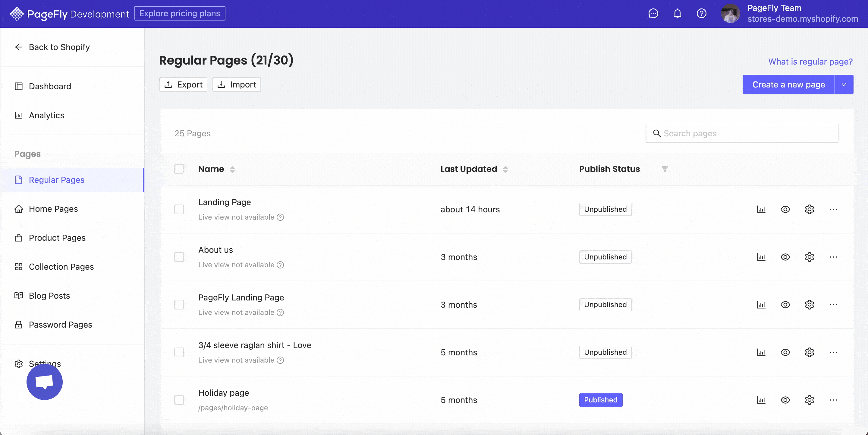Open more actions for 3/4 sleeve raglan shirt
Viewport: 868px width, 435px height.
(x=834, y=352)
